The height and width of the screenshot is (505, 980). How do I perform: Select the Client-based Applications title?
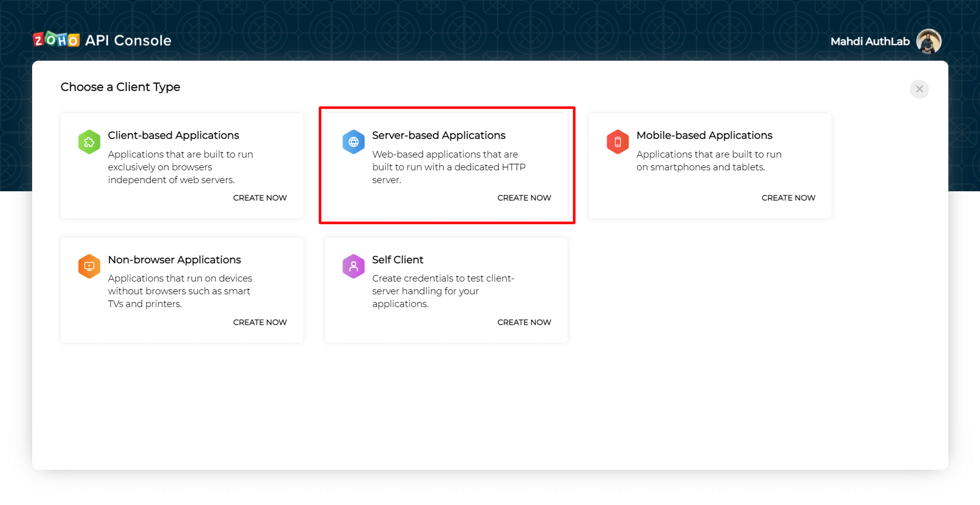click(174, 135)
